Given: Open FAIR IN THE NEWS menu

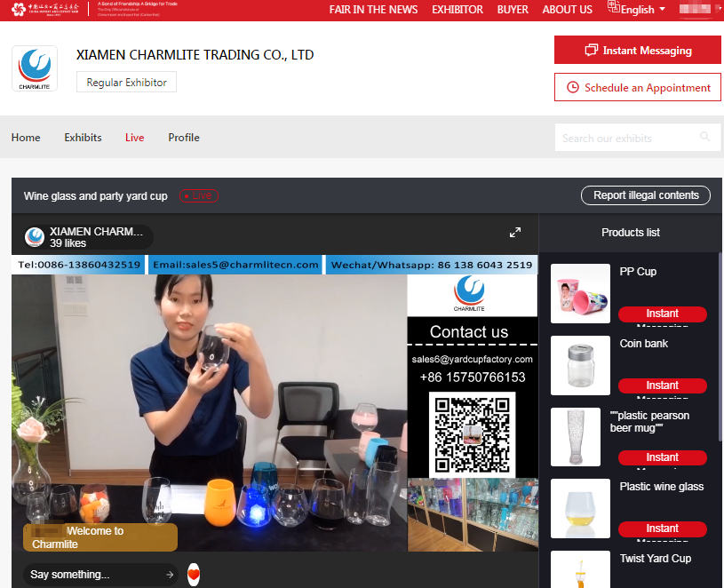Looking at the screenshot, I should click(373, 10).
